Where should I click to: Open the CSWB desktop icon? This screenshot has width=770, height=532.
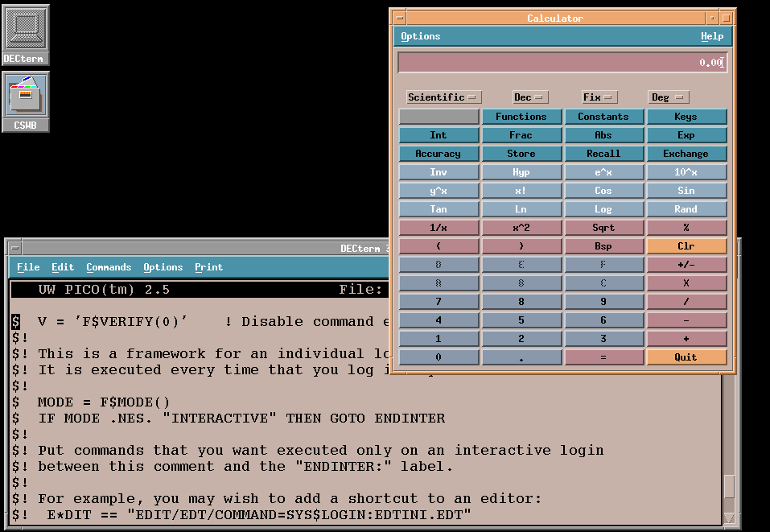tap(26, 101)
